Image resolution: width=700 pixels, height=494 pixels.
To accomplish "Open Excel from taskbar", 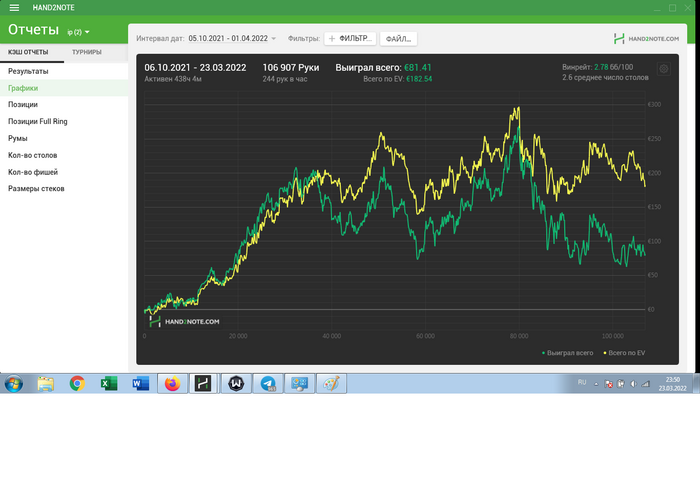I will tap(109, 384).
